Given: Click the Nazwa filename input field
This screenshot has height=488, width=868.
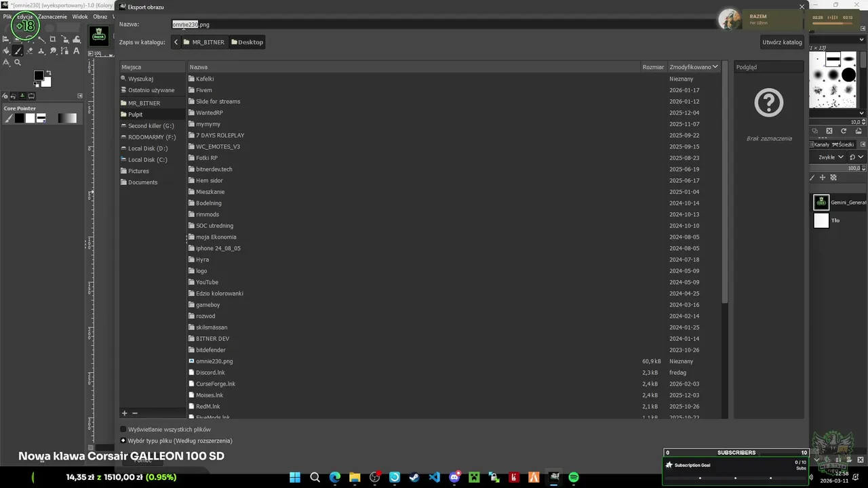Looking at the screenshot, I should tap(443, 24).
